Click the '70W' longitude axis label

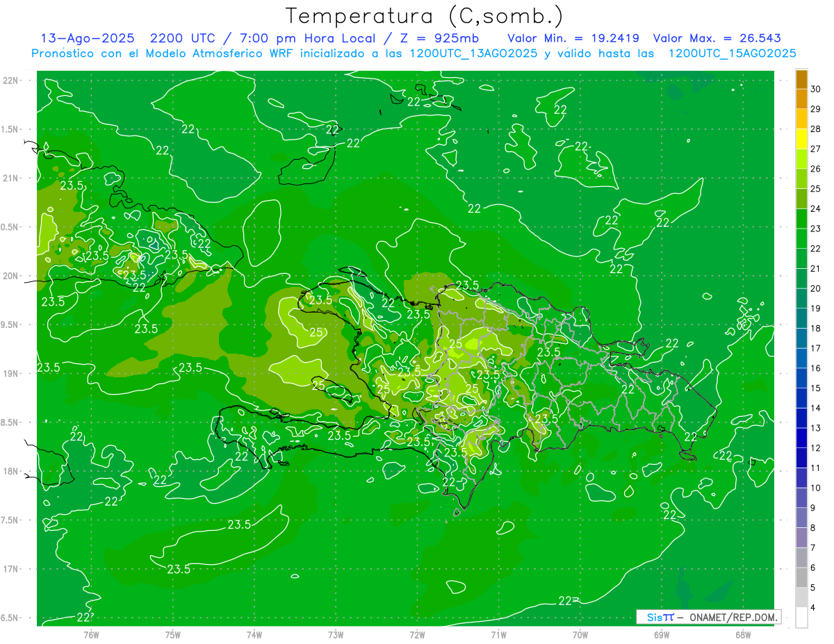tap(580, 635)
